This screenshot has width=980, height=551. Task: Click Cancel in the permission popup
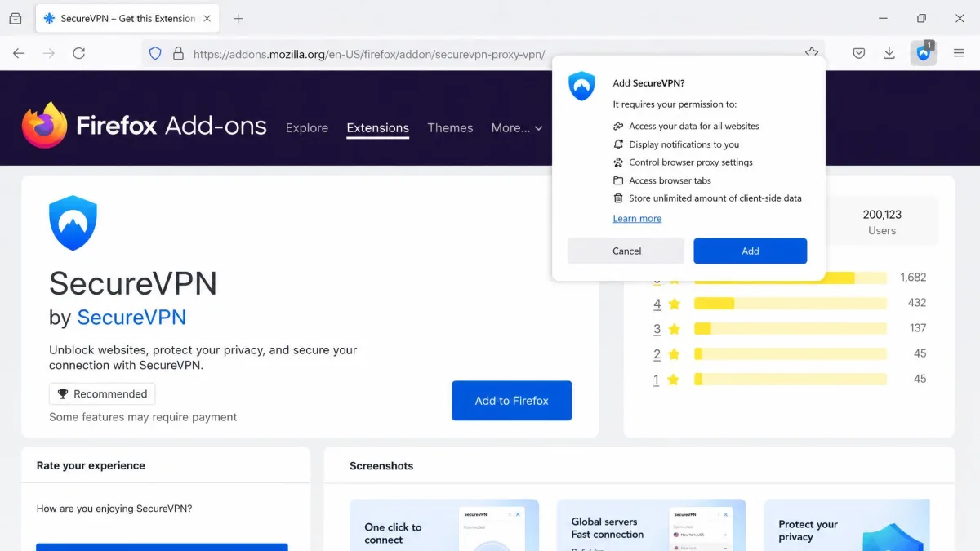626,251
